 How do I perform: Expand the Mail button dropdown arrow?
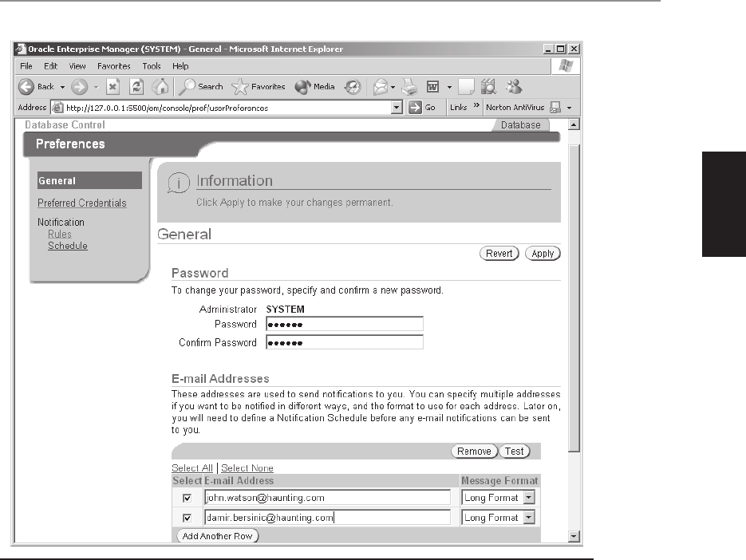pos(393,87)
